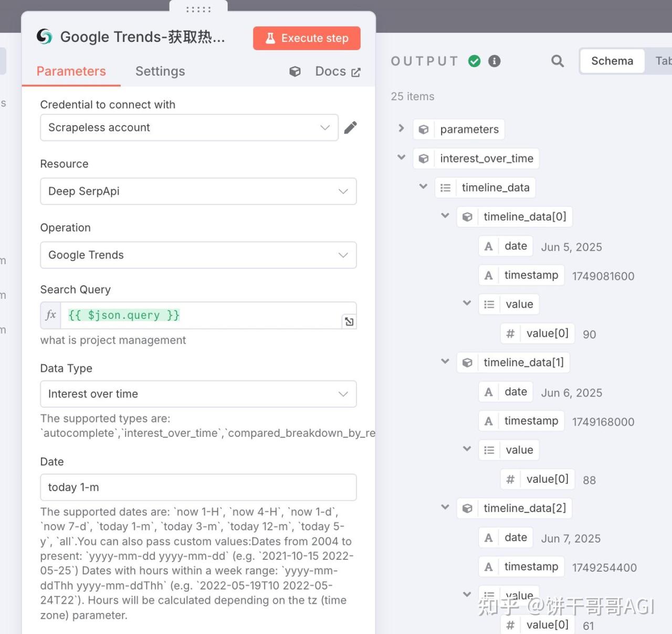Screen dimensions: 672x634
Task: Open the output info icon
Action: (495, 61)
